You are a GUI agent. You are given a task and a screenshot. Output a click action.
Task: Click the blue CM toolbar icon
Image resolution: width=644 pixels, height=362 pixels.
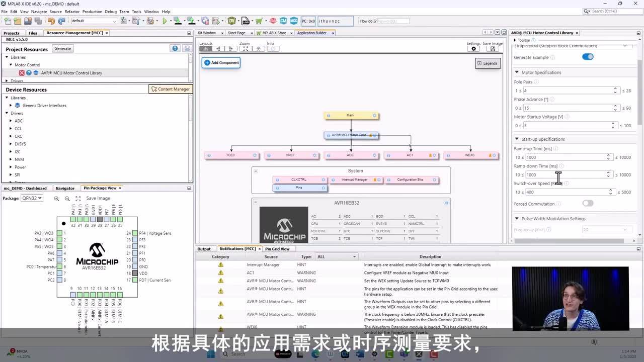[283, 21]
